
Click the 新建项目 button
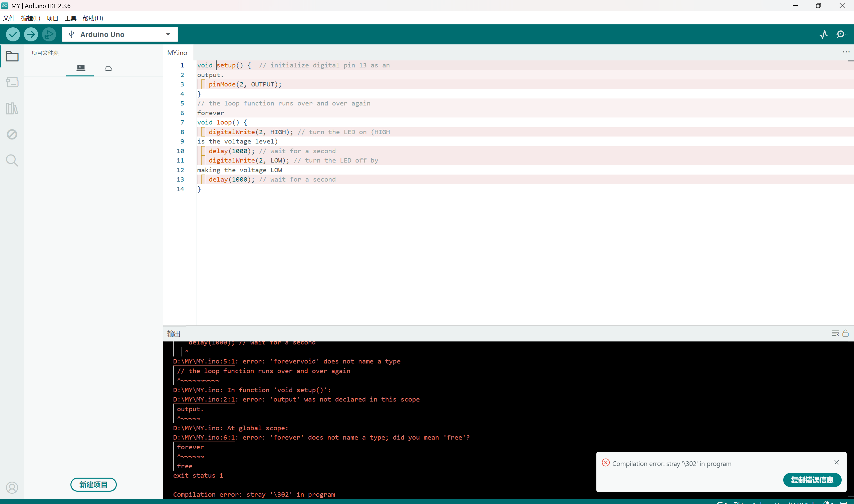pyautogui.click(x=93, y=485)
